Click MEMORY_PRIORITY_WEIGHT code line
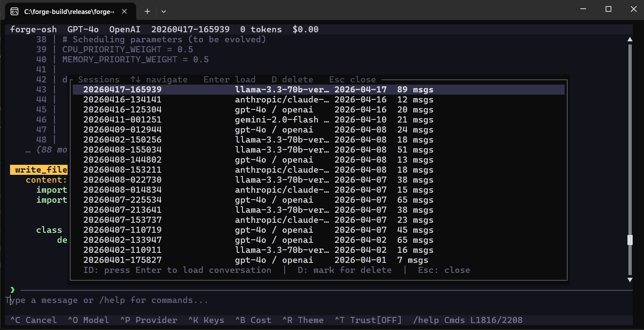The height and width of the screenshot is (330, 644). coord(136,60)
